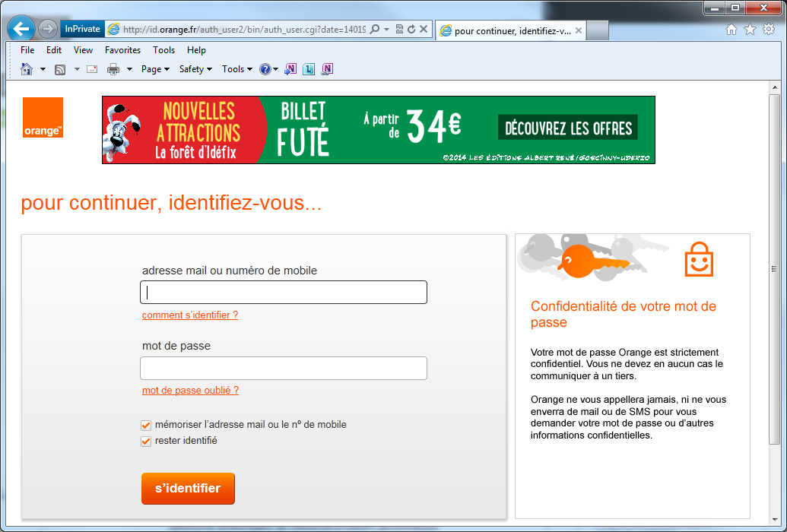
Task: Open the Page dropdown in command bar
Action: 155,69
